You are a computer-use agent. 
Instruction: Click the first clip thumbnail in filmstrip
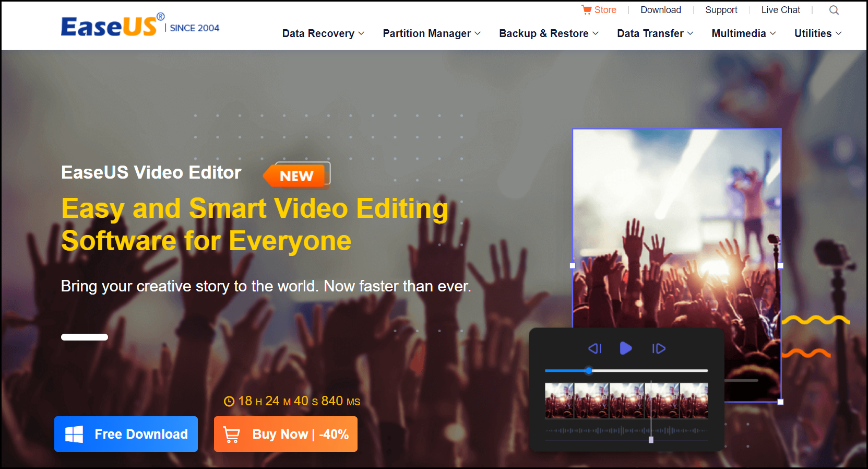pos(559,401)
